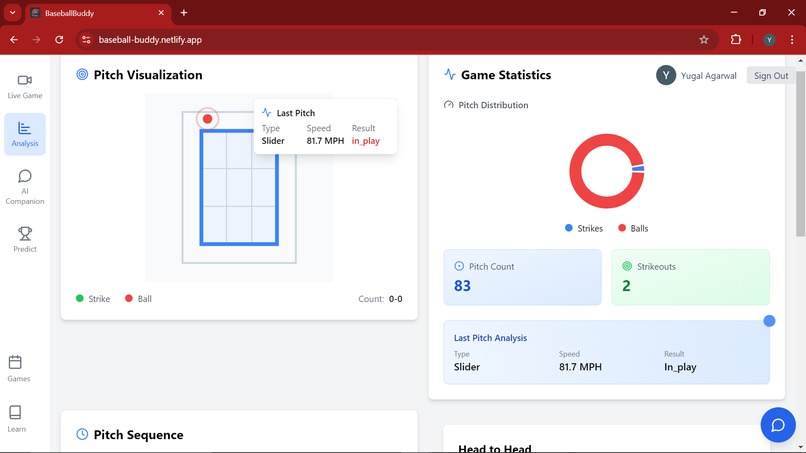Select the Analysis chart icon in sidebar
This screenshot has height=453, width=806.
pos(24,128)
